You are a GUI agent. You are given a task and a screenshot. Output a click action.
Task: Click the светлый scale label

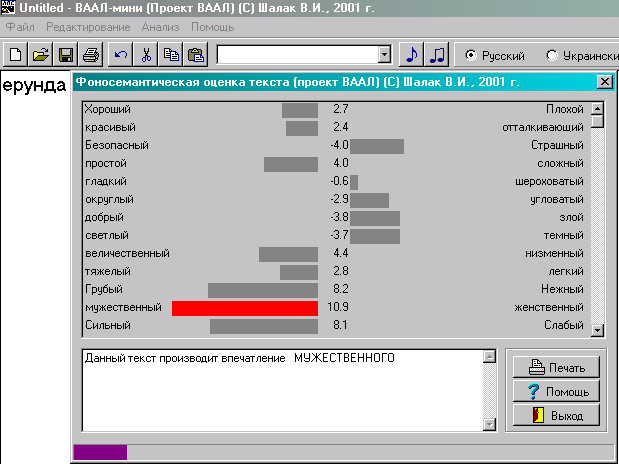[107, 236]
